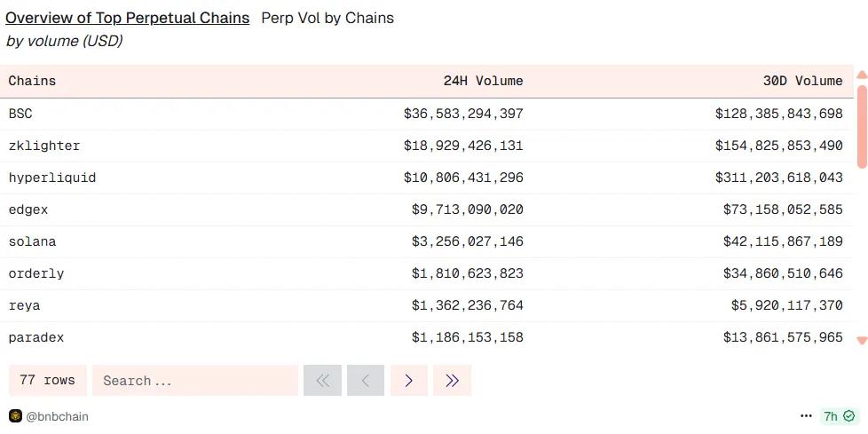Go to the next page of results
Viewport: 868px width, 434px height.
pyautogui.click(x=408, y=381)
